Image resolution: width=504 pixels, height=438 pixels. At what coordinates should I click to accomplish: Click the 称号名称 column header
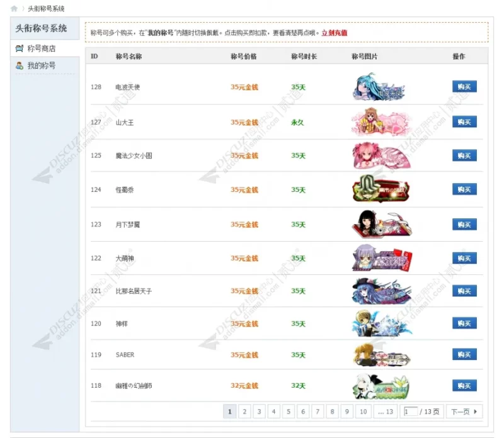129,57
